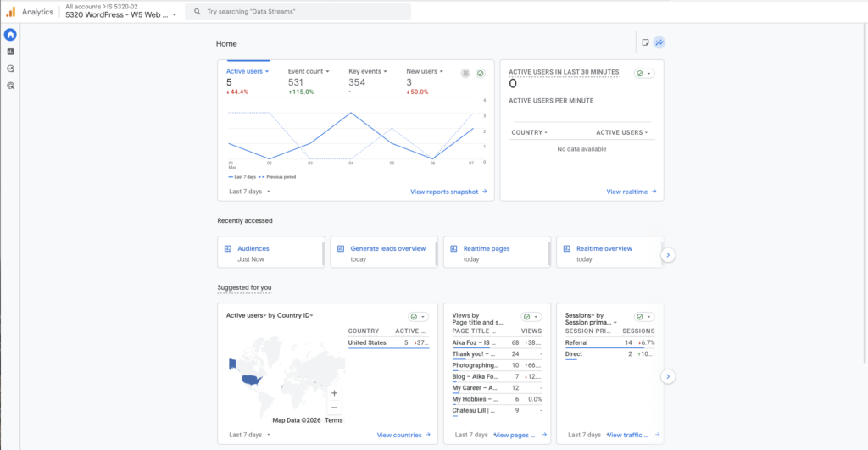Toggle the green check status on realtime card
The width and height of the screenshot is (868, 450).
[x=643, y=74]
